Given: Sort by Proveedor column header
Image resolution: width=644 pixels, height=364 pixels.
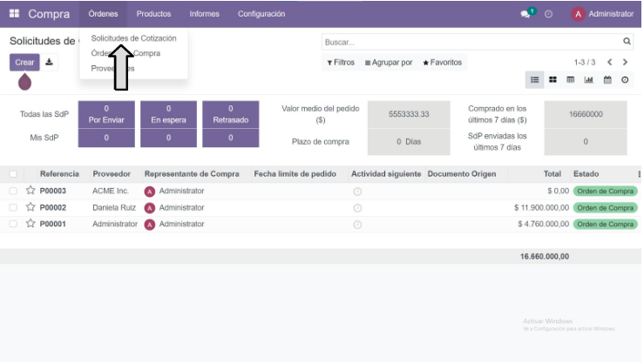Looking at the screenshot, I should (x=112, y=174).
